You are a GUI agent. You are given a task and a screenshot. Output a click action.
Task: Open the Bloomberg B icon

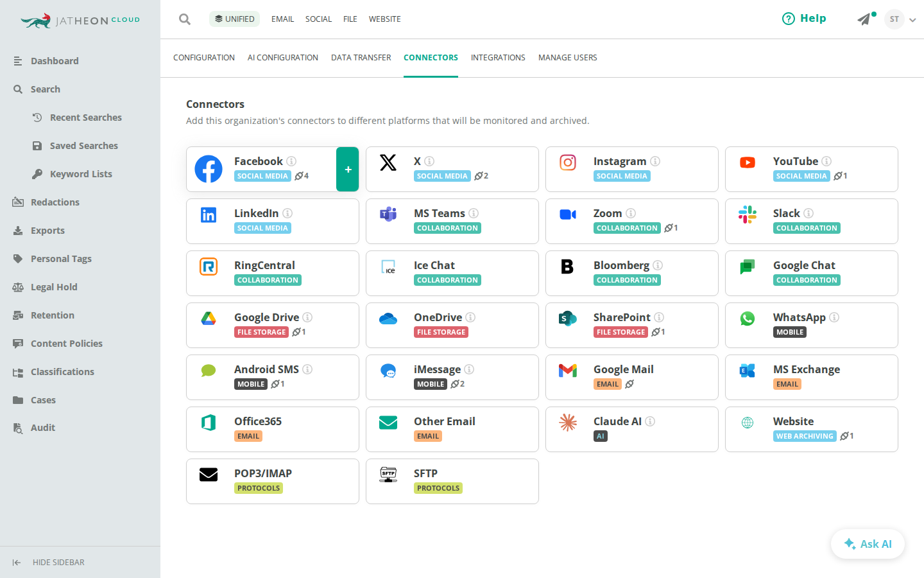(x=568, y=267)
